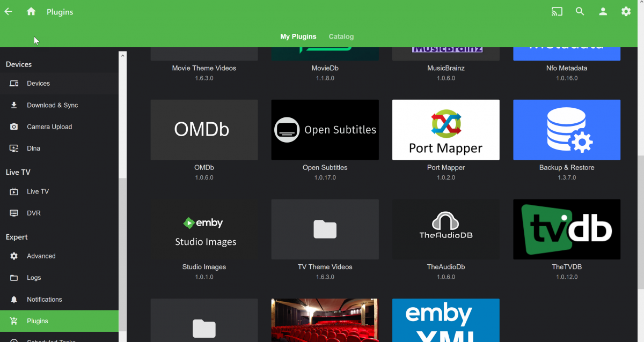
Task: Click the Studio Images title text
Action: tap(204, 267)
